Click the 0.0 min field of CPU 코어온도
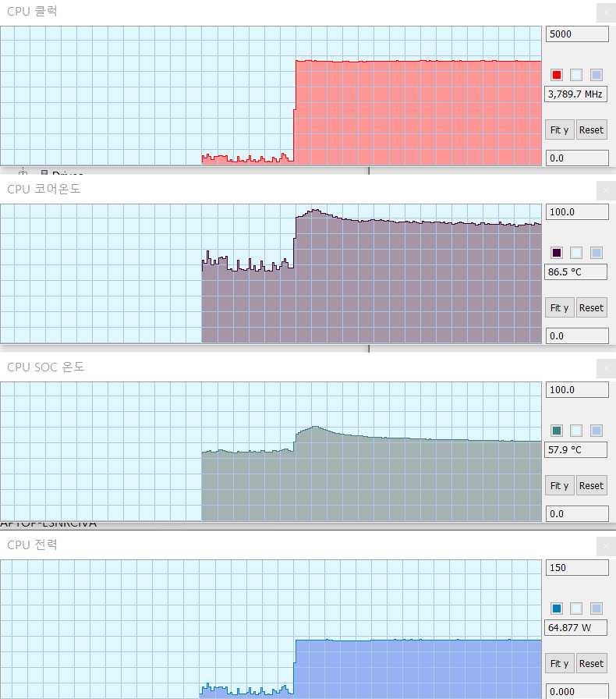This screenshot has width=616, height=699. (577, 335)
